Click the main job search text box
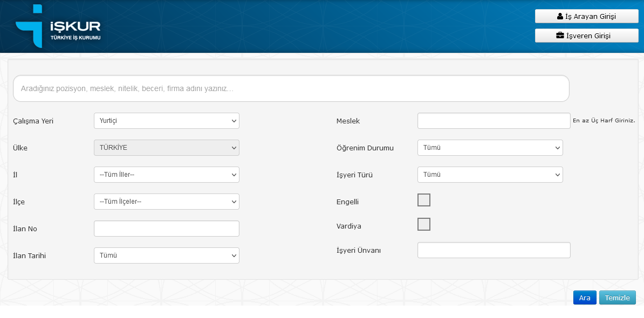The width and height of the screenshot is (644, 318). point(291,88)
